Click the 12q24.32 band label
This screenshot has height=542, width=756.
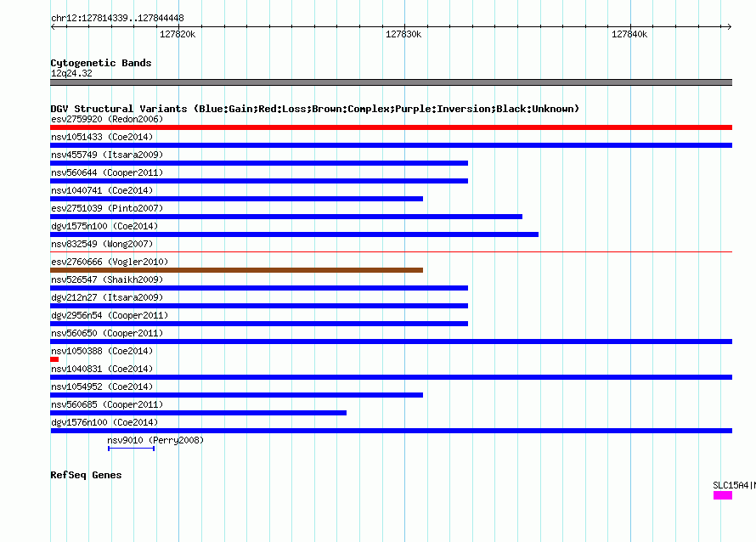pos(71,73)
